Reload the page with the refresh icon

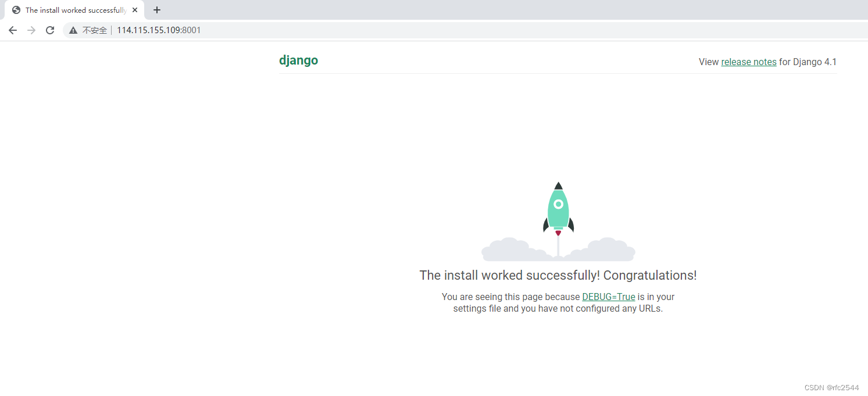(x=50, y=30)
